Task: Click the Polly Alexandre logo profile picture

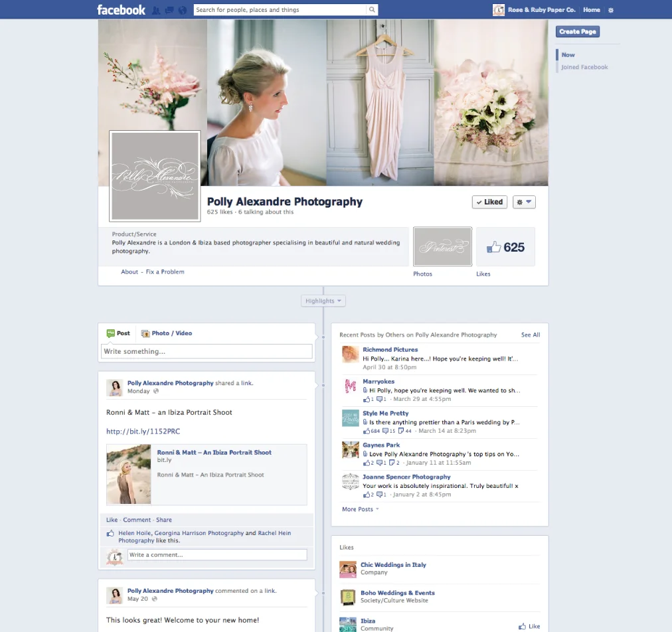Action: (x=155, y=176)
